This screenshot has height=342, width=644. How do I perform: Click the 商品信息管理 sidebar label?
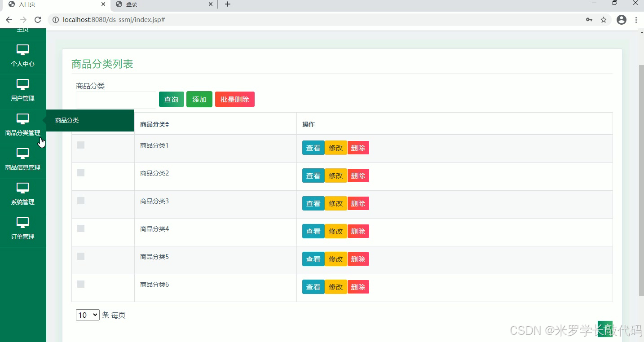[22, 167]
